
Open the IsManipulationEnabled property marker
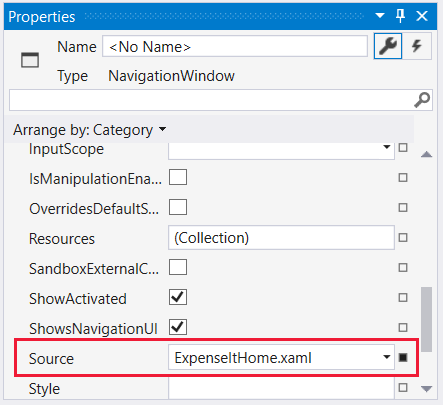coord(403,178)
